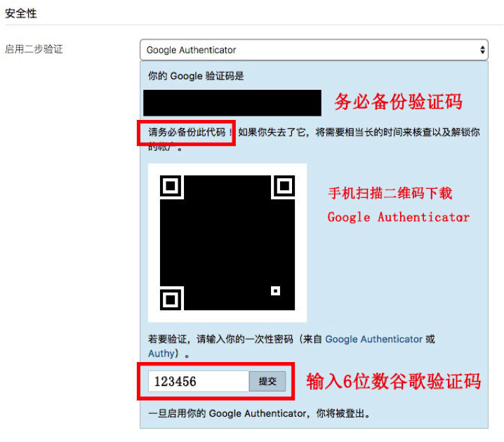Click the QR code image
Image resolution: width=504 pixels, height=442 pixels.
coord(227,243)
